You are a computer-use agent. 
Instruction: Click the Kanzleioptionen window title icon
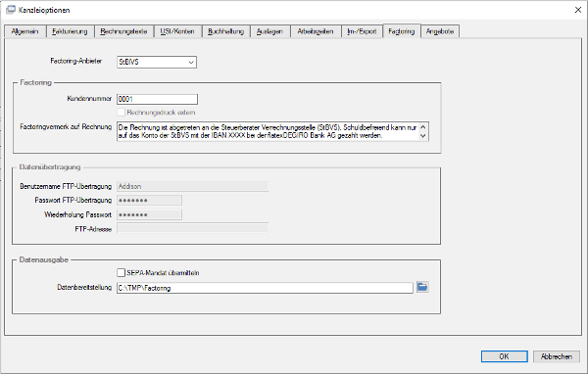click(11, 10)
